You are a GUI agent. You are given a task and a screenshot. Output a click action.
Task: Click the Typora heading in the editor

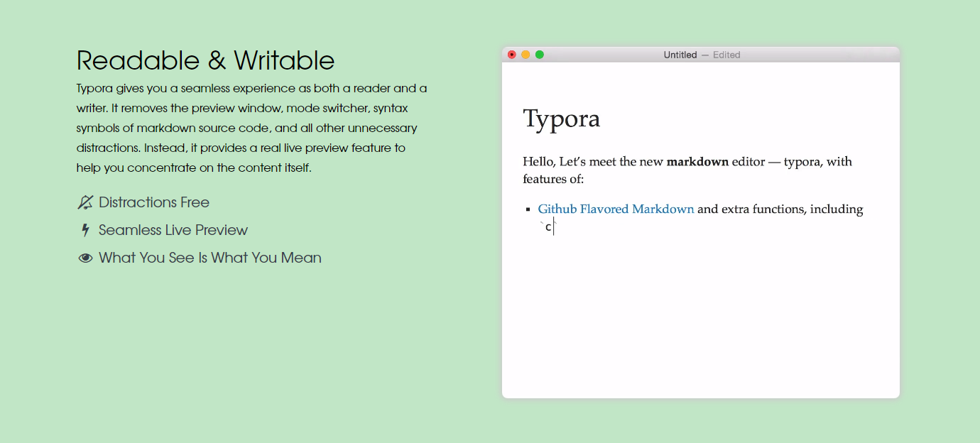(x=562, y=119)
